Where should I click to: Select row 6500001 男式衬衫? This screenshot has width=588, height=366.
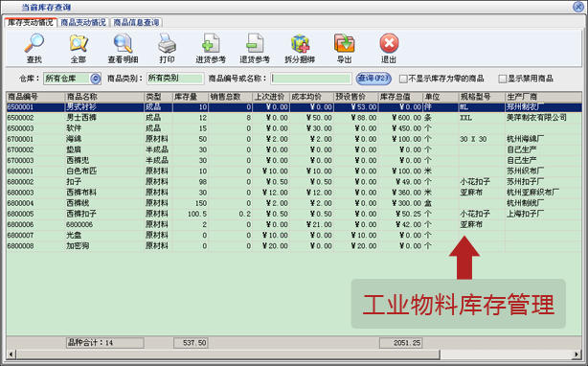294,107
